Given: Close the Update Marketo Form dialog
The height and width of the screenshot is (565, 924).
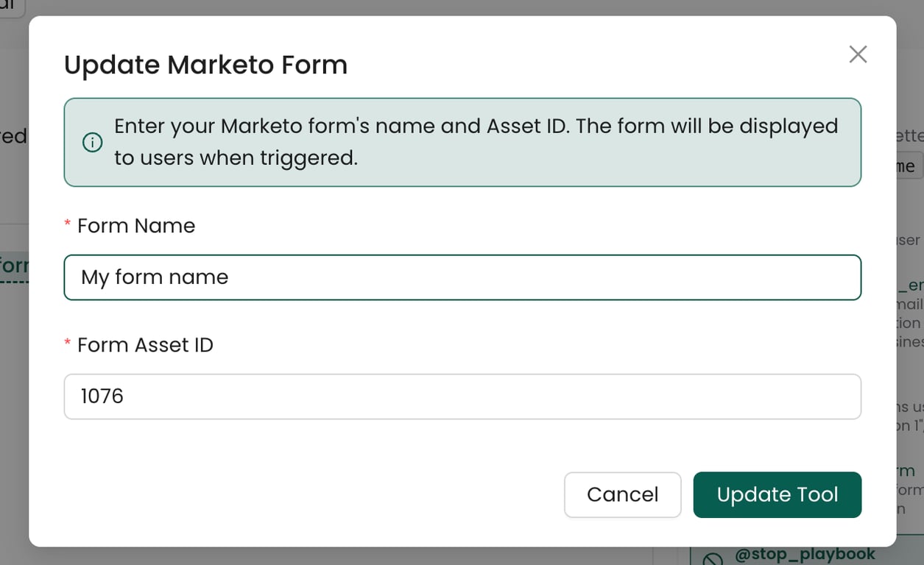Looking at the screenshot, I should 858,54.
